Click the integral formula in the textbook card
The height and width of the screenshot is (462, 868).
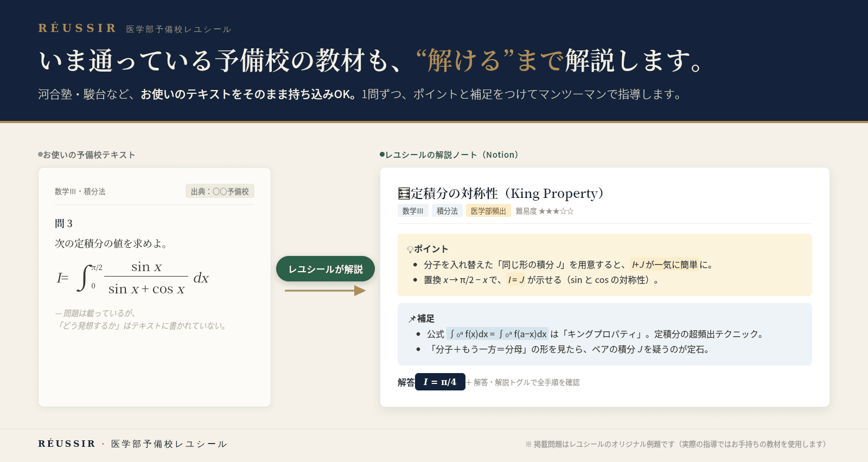132,278
